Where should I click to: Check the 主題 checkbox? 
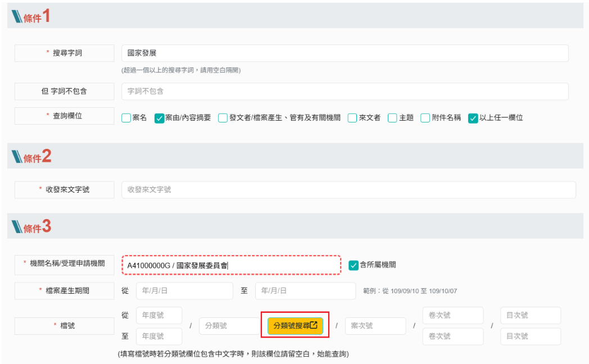(x=392, y=118)
